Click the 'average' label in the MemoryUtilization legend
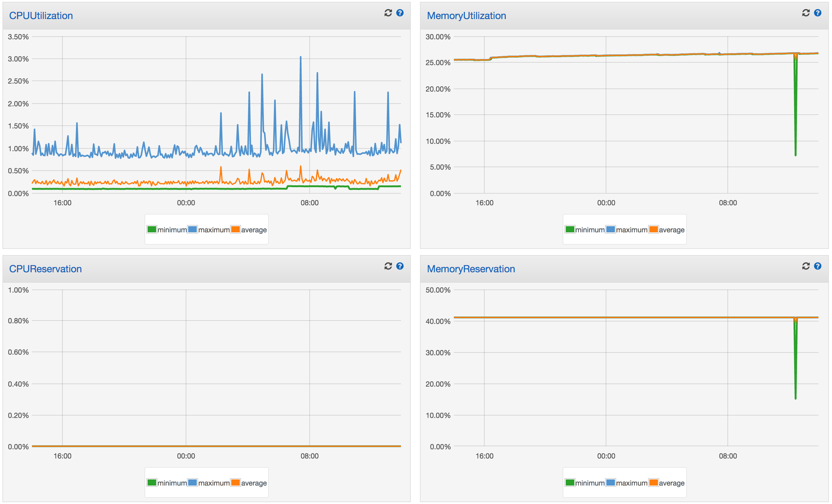Image resolution: width=832 pixels, height=504 pixels. (x=672, y=230)
